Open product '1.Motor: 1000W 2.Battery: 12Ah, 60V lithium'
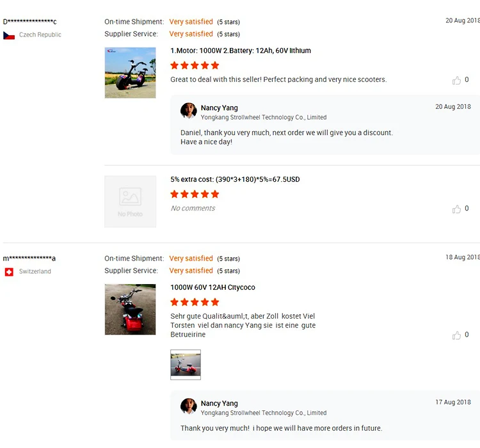Image resolution: width=480 pixels, height=448 pixels. [x=241, y=51]
